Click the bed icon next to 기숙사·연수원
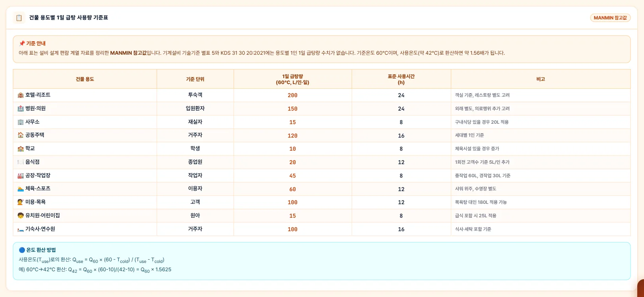 coord(21,229)
